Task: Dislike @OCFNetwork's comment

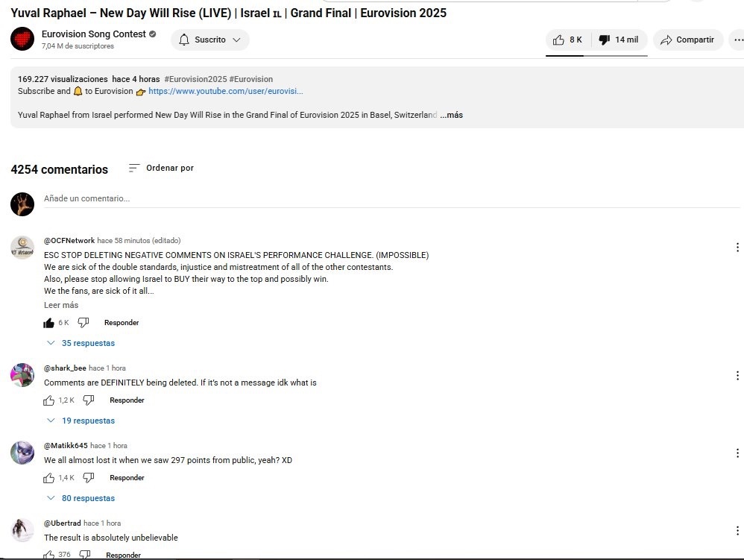Action: (x=83, y=323)
